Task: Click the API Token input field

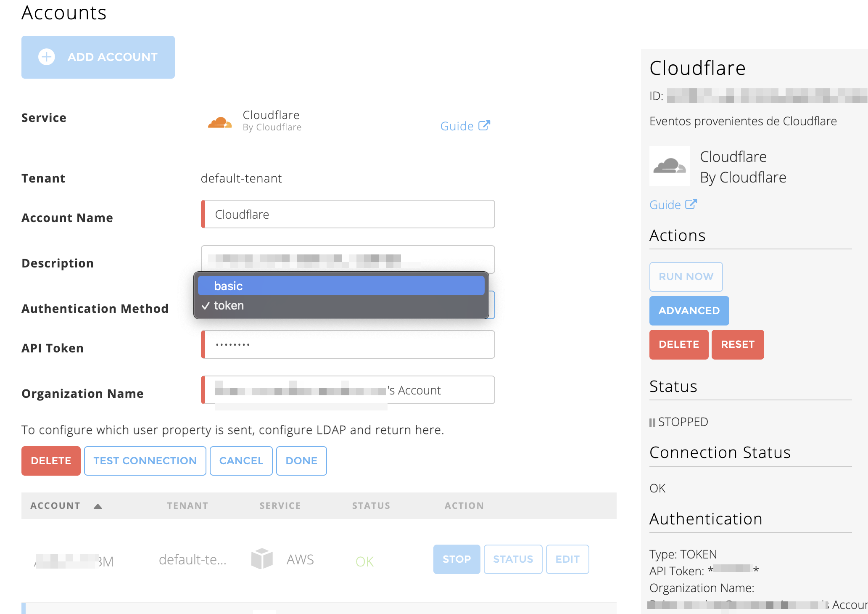Action: (348, 344)
